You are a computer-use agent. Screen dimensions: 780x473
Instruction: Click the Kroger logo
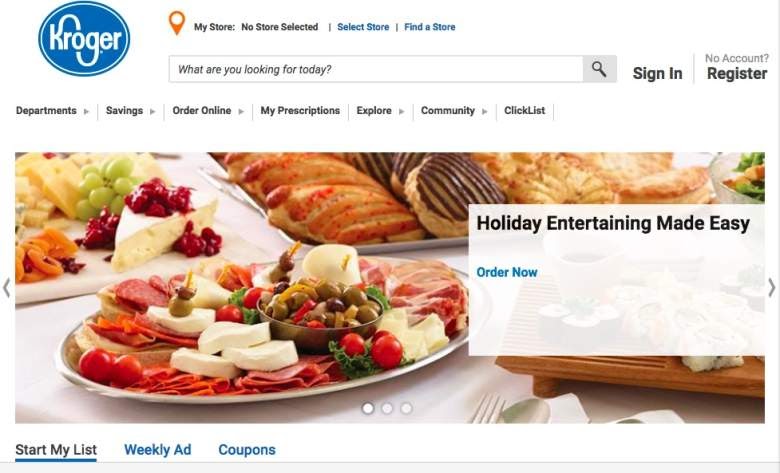tap(84, 38)
